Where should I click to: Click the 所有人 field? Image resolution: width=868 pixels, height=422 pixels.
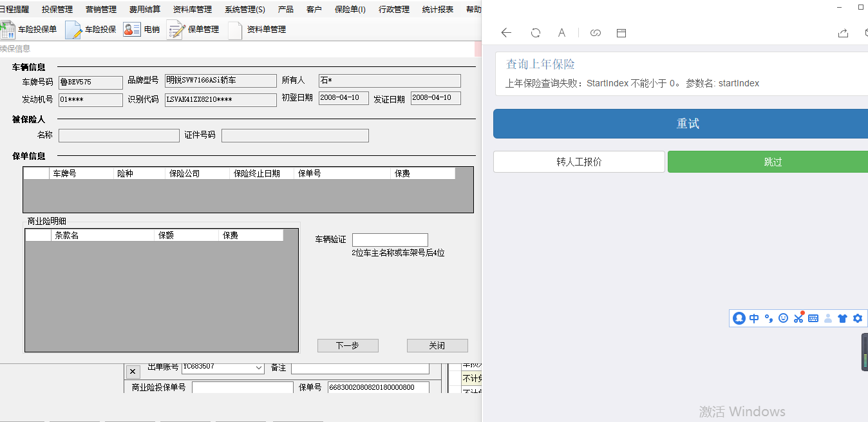tap(390, 81)
